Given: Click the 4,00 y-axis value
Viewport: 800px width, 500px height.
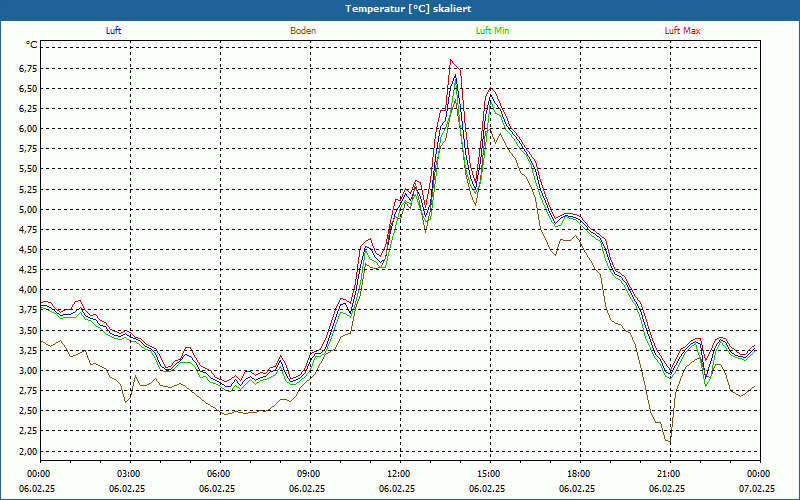Looking at the screenshot, I should (29, 290).
